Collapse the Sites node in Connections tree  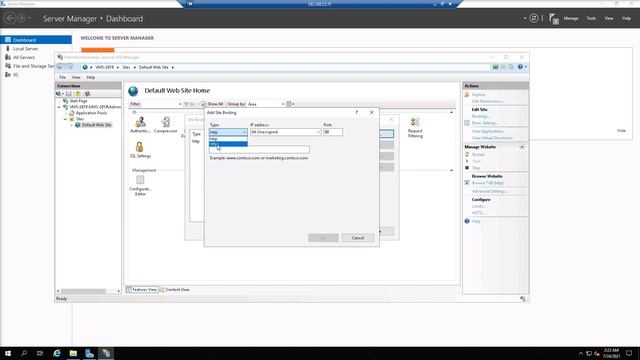65,119
